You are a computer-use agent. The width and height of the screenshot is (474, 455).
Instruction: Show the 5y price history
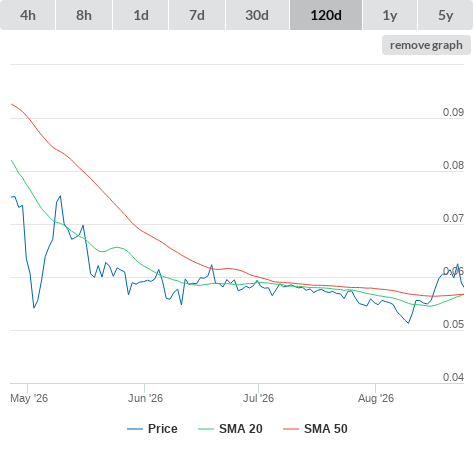pyautogui.click(x=446, y=15)
